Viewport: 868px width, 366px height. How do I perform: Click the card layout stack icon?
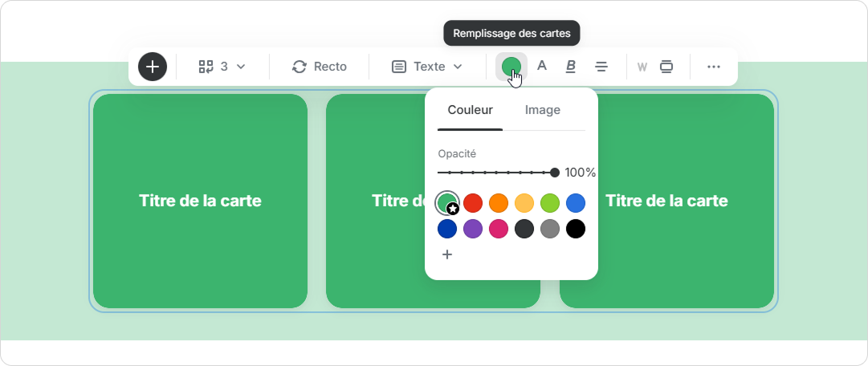click(x=666, y=67)
